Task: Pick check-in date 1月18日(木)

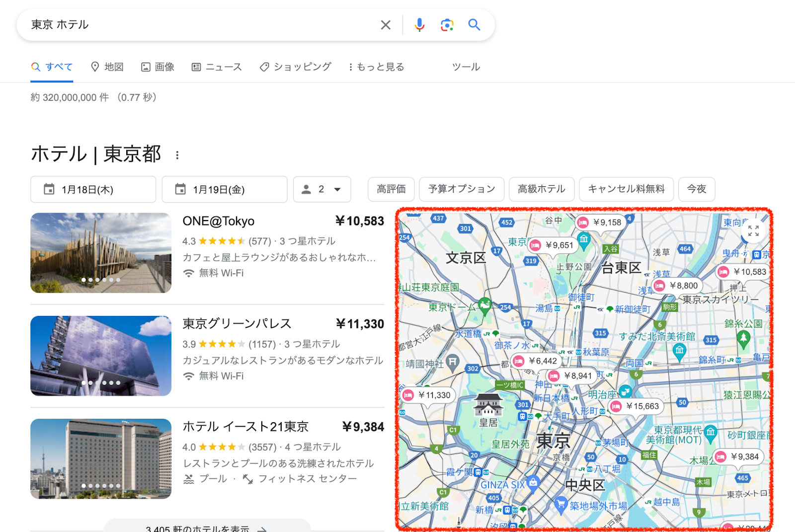Action: tap(93, 189)
